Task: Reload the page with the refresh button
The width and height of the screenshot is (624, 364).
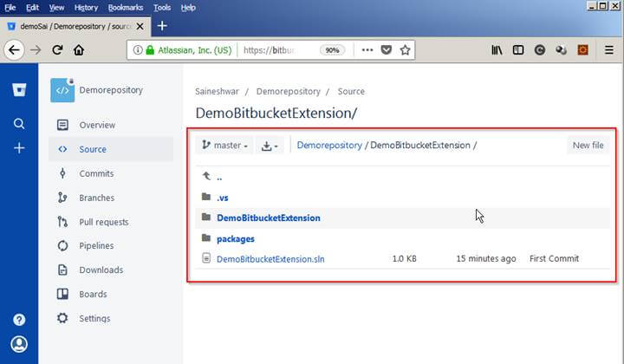Action: pyautogui.click(x=57, y=50)
